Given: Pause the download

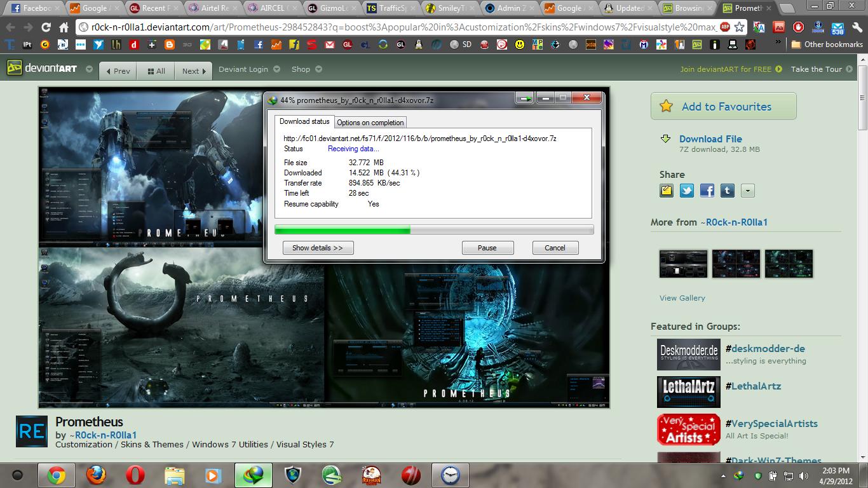Looking at the screenshot, I should (487, 248).
